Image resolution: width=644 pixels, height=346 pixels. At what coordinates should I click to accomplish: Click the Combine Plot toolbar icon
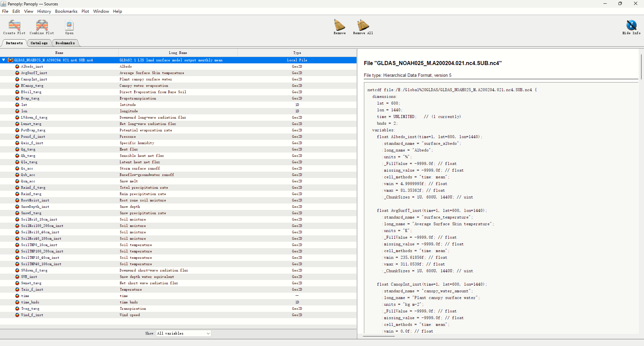click(x=42, y=27)
